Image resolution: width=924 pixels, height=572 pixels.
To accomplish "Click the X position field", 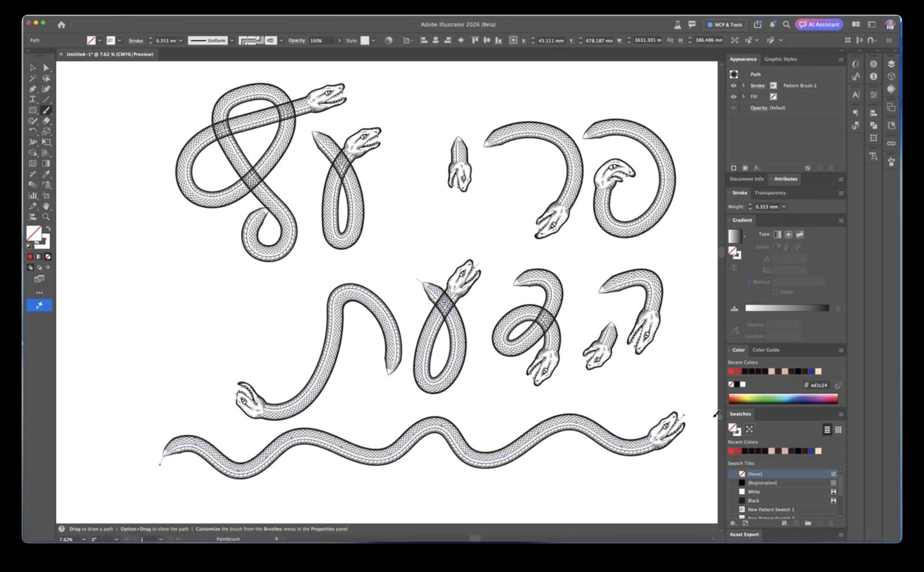I will [550, 40].
